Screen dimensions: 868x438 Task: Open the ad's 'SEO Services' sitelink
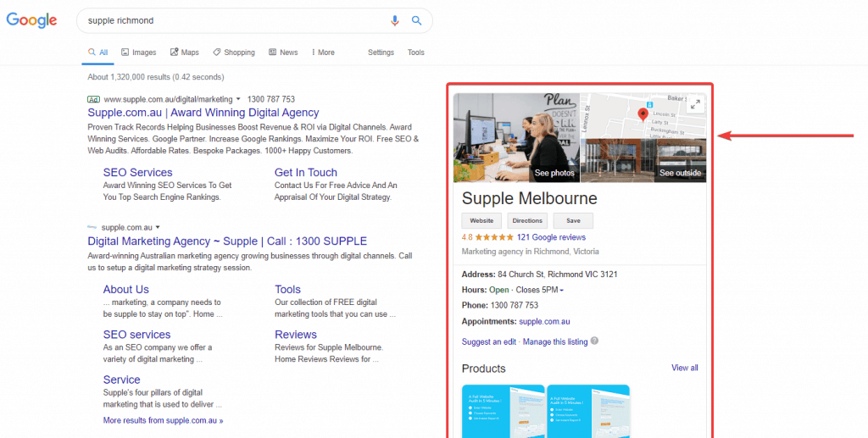(138, 173)
